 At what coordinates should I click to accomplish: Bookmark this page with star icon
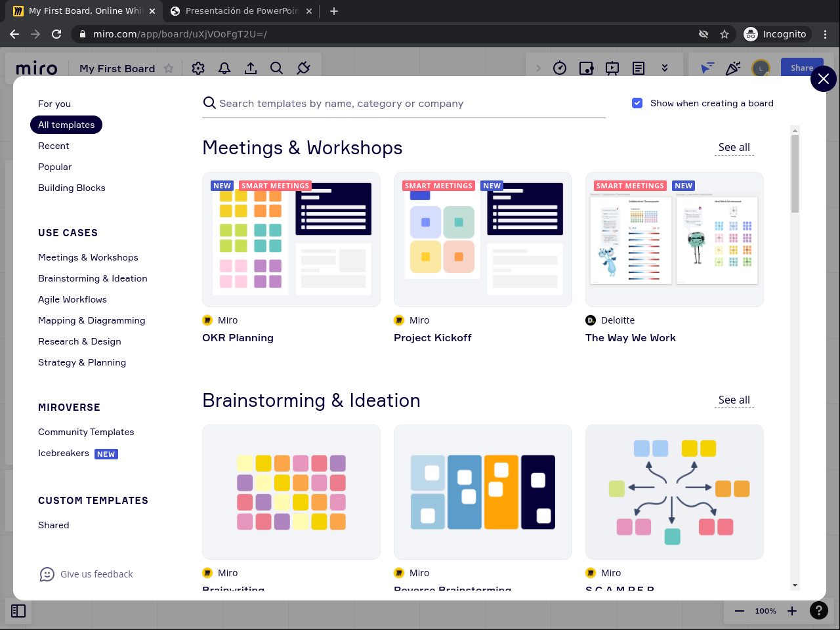coord(724,34)
